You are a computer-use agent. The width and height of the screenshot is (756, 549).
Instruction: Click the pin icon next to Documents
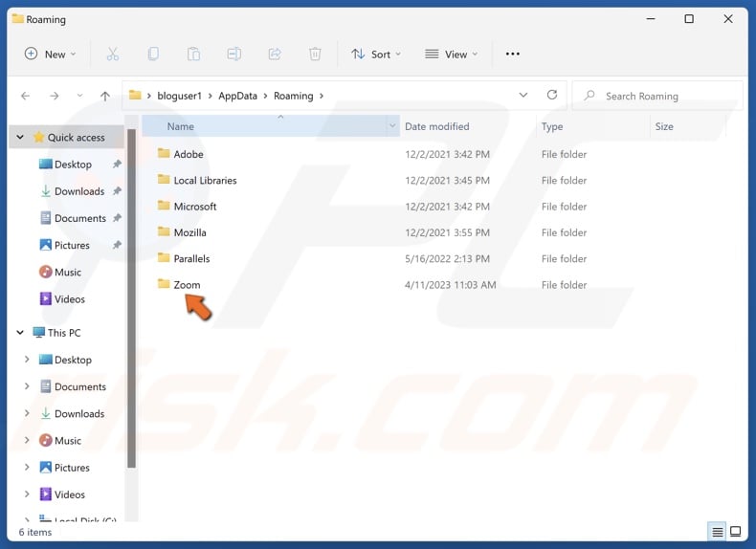click(x=117, y=218)
